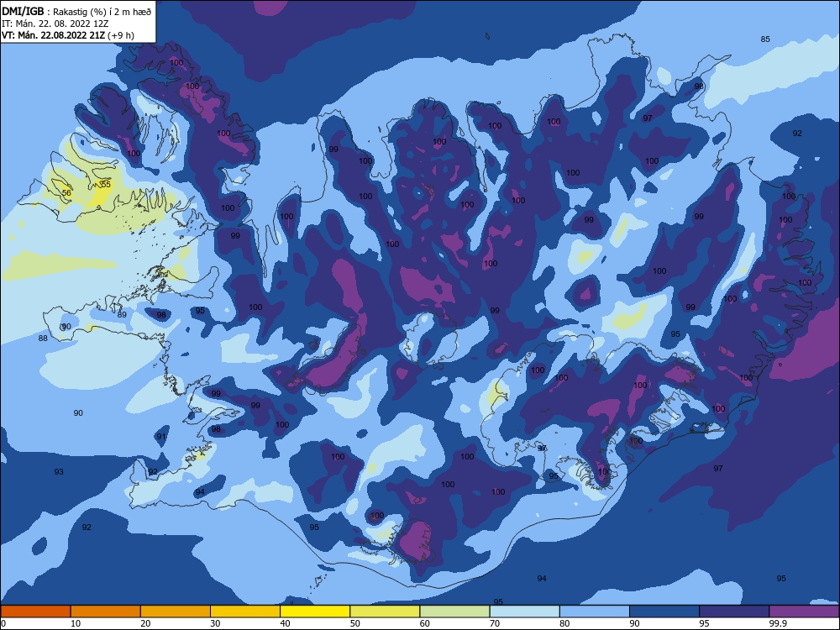Click the map humidity value '85'
This screenshot has height=630, width=840.
coord(765,39)
